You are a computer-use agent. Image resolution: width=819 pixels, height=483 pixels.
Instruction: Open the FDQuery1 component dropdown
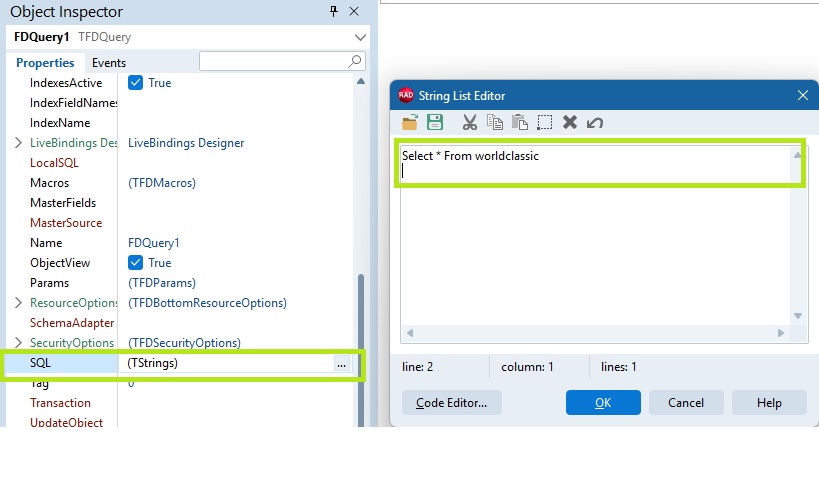[x=360, y=37]
